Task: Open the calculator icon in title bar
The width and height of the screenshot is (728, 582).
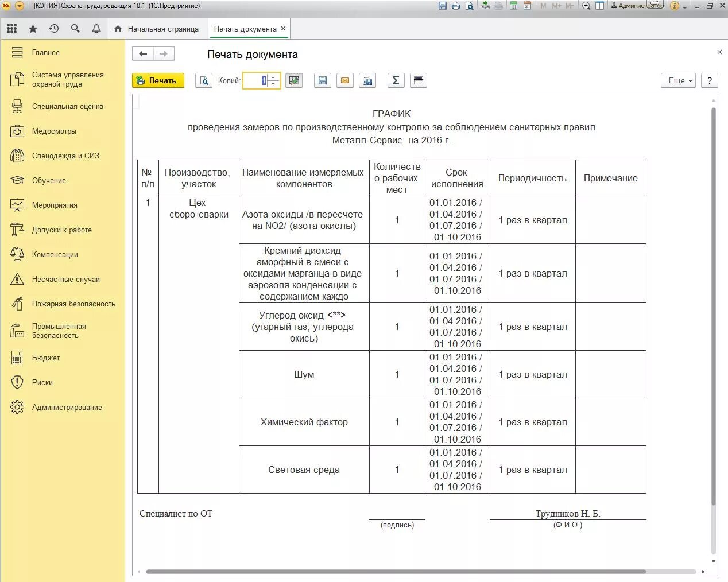Action: 513,6
